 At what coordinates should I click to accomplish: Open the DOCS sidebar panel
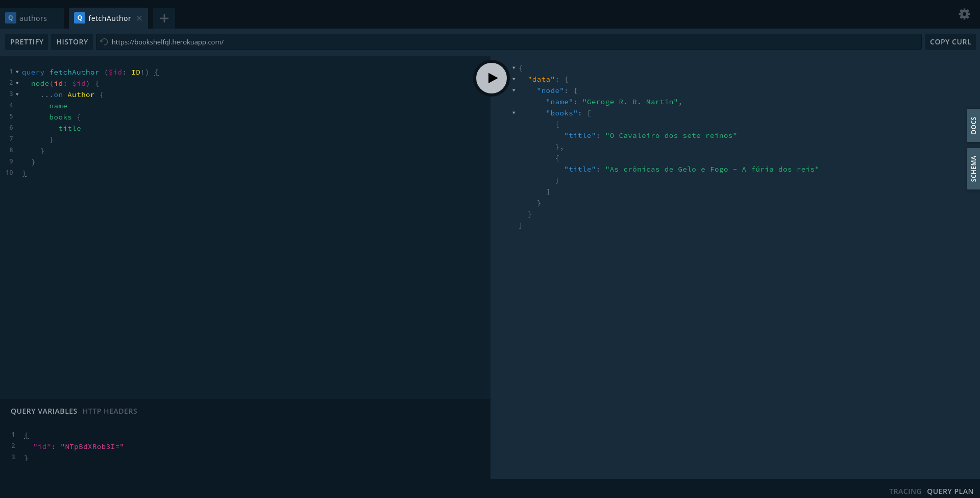(x=973, y=125)
